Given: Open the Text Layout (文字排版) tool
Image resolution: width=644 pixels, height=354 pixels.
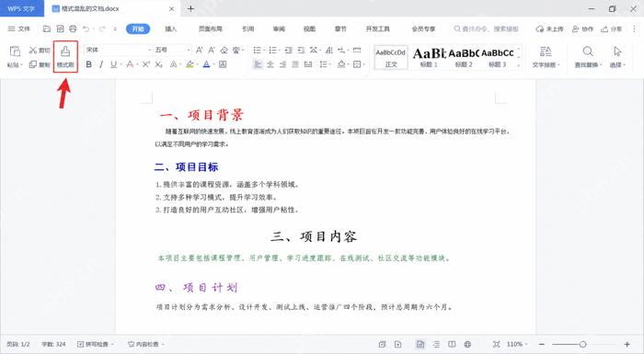Looking at the screenshot, I should [546, 56].
